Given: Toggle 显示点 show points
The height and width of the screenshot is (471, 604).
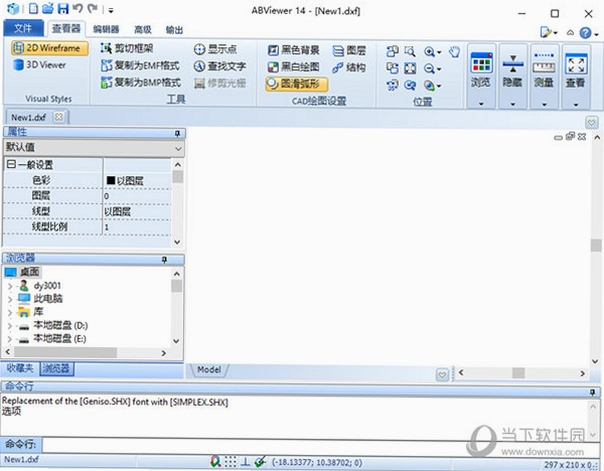Looking at the screenshot, I should click(x=215, y=49).
